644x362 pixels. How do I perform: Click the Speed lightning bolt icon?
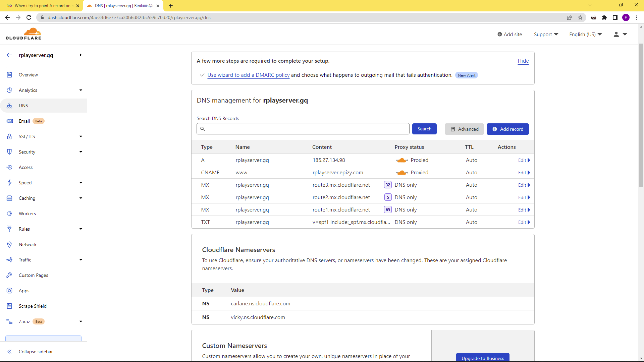tap(9, 183)
